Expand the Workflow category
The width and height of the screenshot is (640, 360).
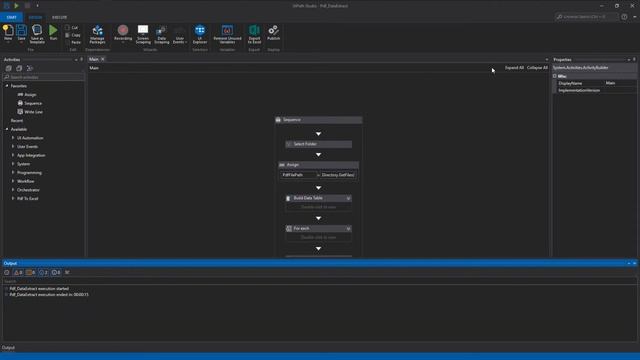[13, 181]
